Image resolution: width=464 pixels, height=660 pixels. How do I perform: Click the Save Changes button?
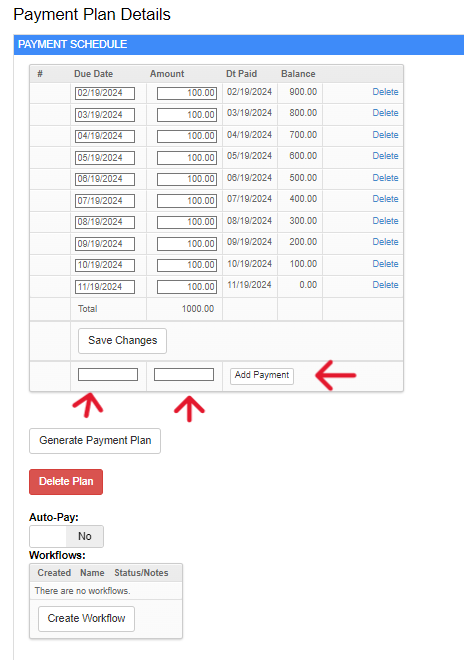pyautogui.click(x=123, y=341)
